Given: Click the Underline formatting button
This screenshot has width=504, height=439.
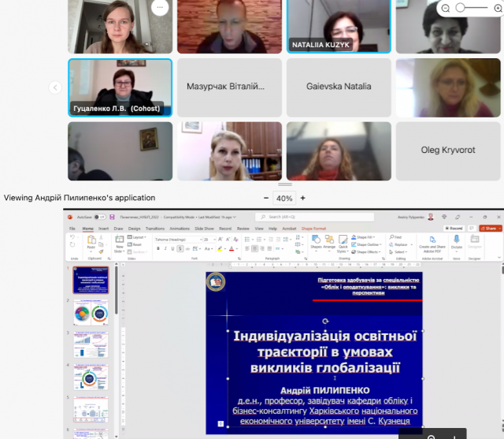Looking at the screenshot, I should click(x=172, y=248).
